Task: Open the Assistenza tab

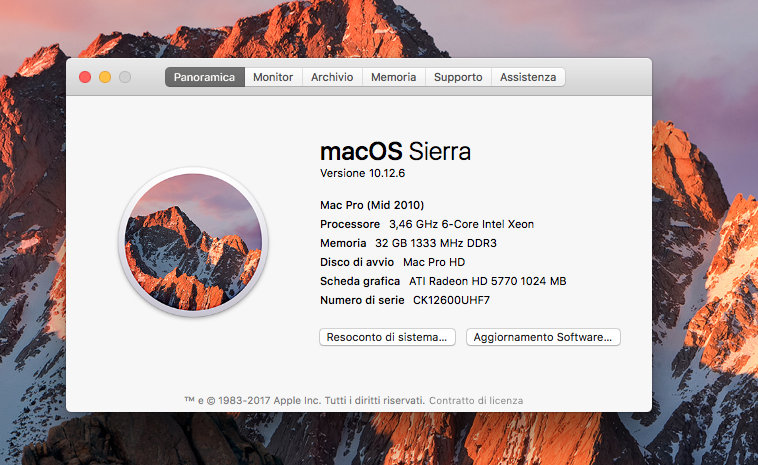Action: pyautogui.click(x=528, y=77)
